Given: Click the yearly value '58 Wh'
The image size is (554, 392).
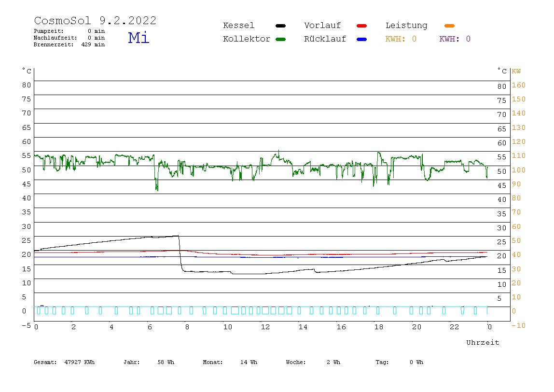Looking at the screenshot, I should 166,362.
